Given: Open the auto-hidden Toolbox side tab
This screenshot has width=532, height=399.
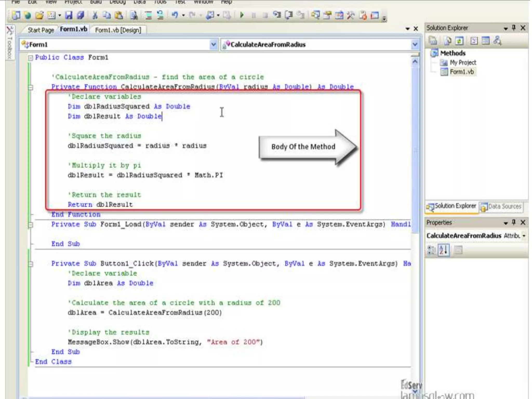Looking at the screenshot, I should click(10, 43).
